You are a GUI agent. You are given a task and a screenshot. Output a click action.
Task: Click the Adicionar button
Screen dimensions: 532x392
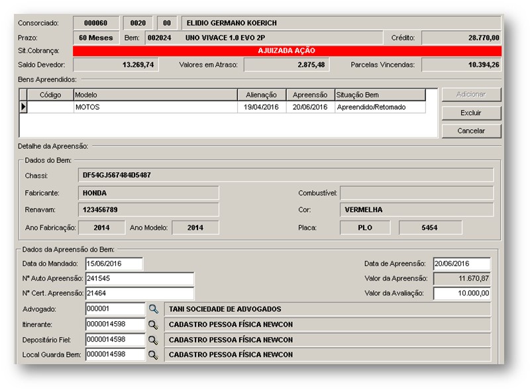(x=471, y=95)
